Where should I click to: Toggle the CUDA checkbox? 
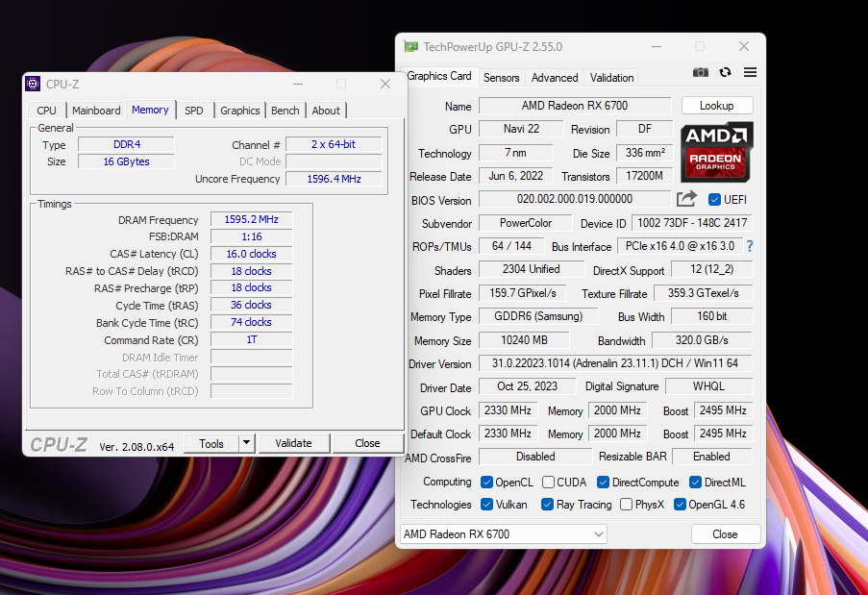[548, 483]
